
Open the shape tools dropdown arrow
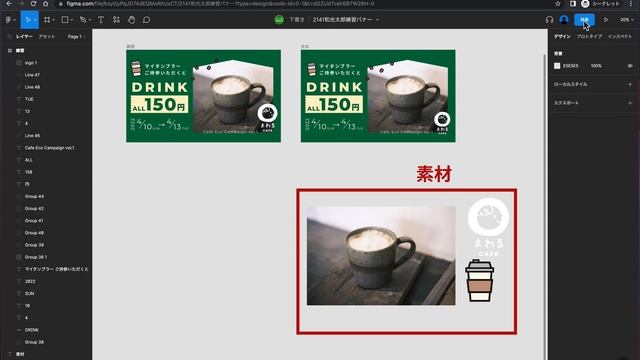pyautogui.click(x=71, y=20)
